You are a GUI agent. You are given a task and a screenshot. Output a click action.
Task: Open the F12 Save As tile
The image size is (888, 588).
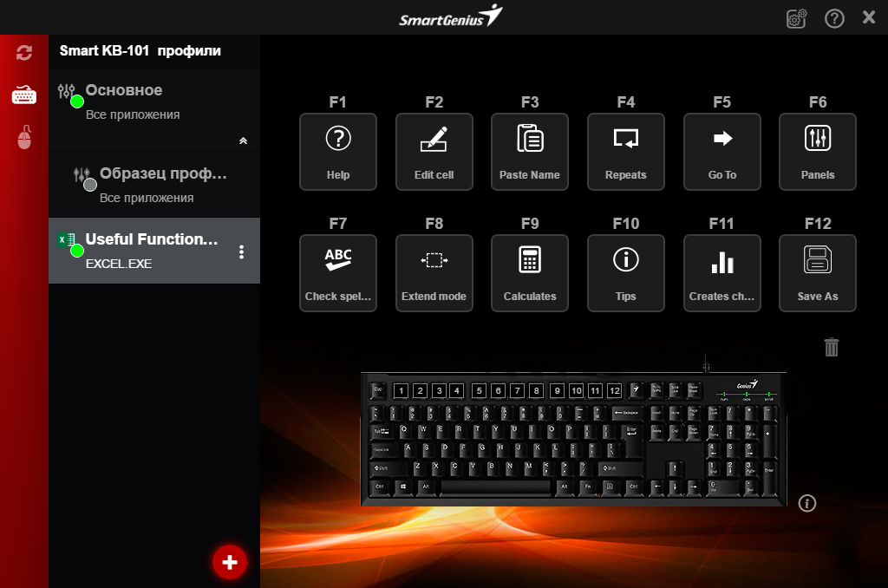pyautogui.click(x=818, y=273)
